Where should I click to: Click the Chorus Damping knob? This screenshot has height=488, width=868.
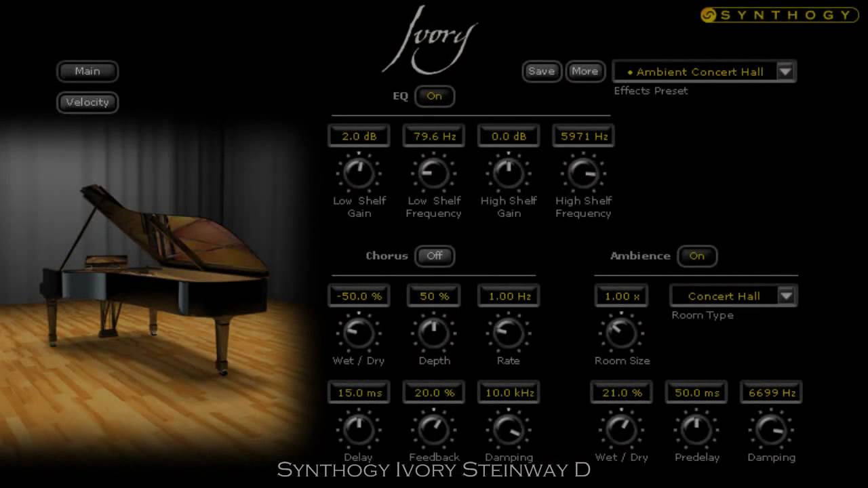click(x=508, y=429)
